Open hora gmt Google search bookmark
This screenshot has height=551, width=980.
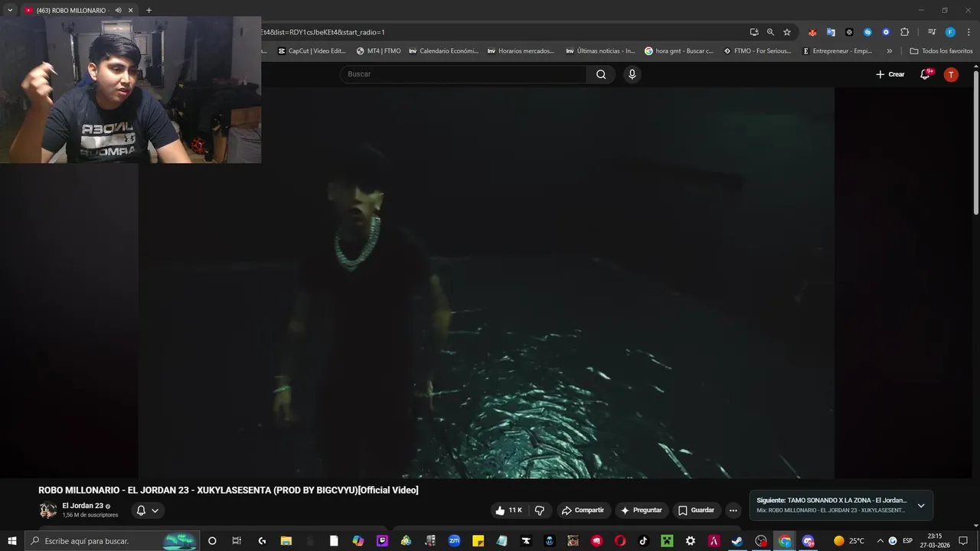point(679,51)
